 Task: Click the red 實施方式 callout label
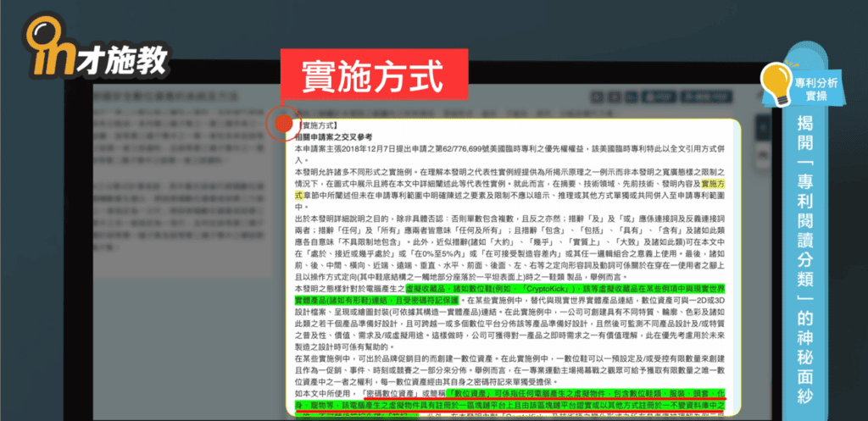374,71
